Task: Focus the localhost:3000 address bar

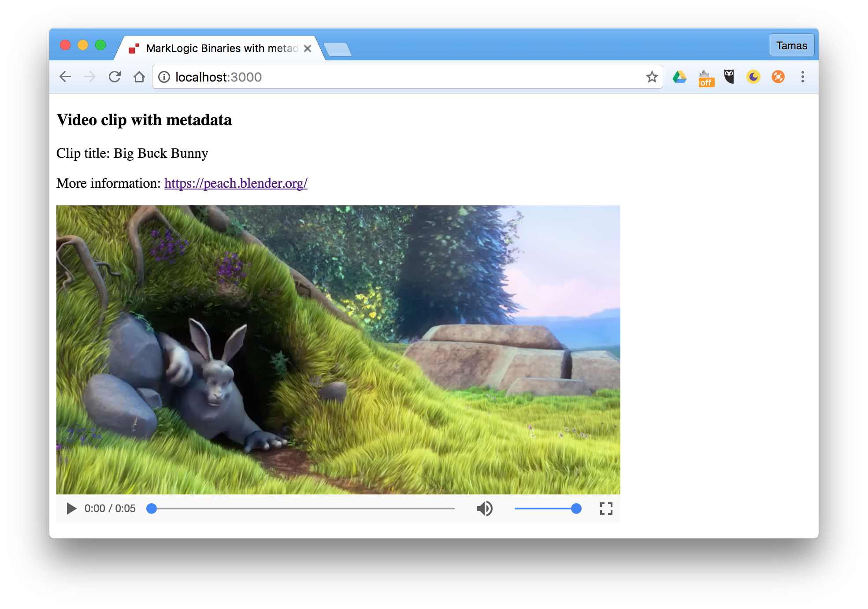Action: pyautogui.click(x=408, y=77)
